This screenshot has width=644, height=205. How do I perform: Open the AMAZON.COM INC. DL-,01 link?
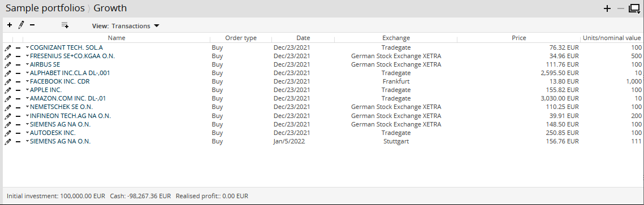tap(68, 98)
